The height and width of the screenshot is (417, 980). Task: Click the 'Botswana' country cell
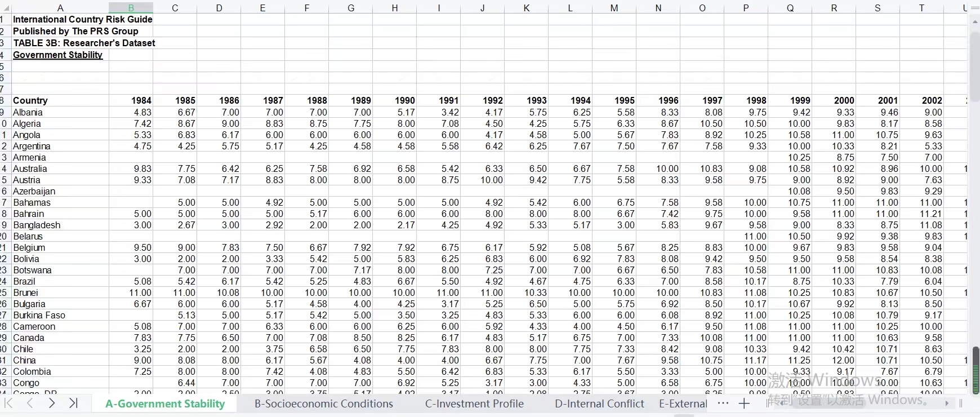[60, 270]
